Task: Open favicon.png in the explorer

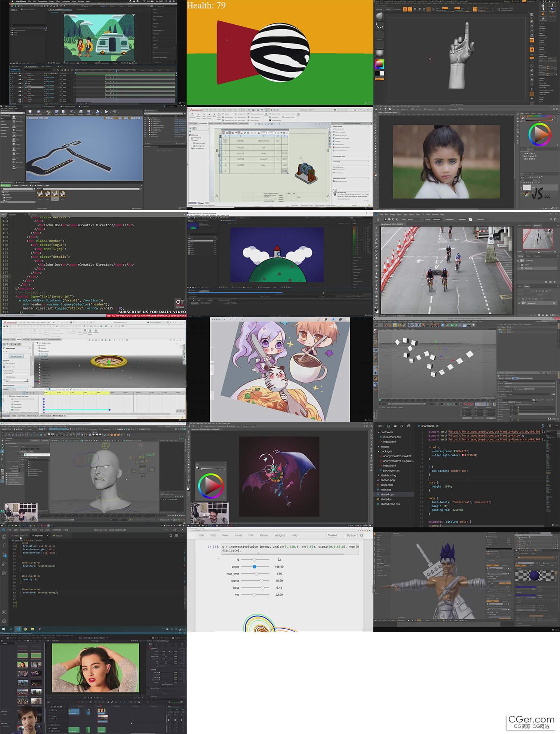Action: [388, 480]
